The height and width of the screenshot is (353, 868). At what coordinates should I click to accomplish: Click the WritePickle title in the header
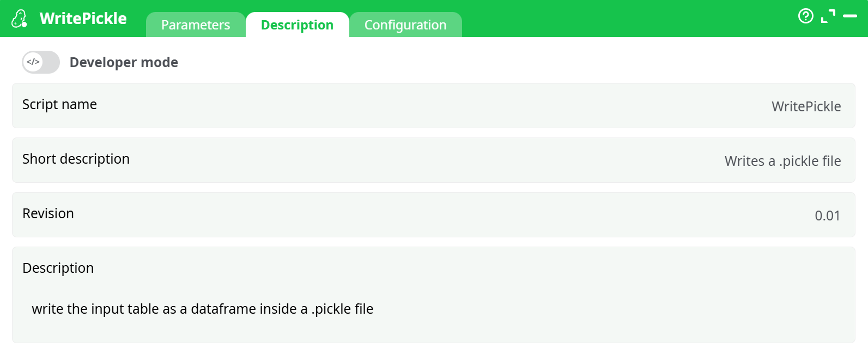coord(83,18)
